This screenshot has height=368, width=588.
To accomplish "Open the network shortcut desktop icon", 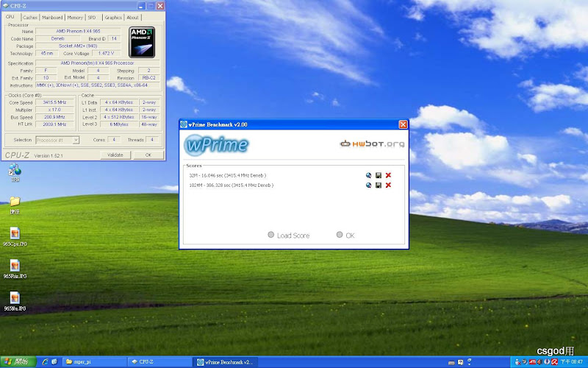I will click(15, 170).
